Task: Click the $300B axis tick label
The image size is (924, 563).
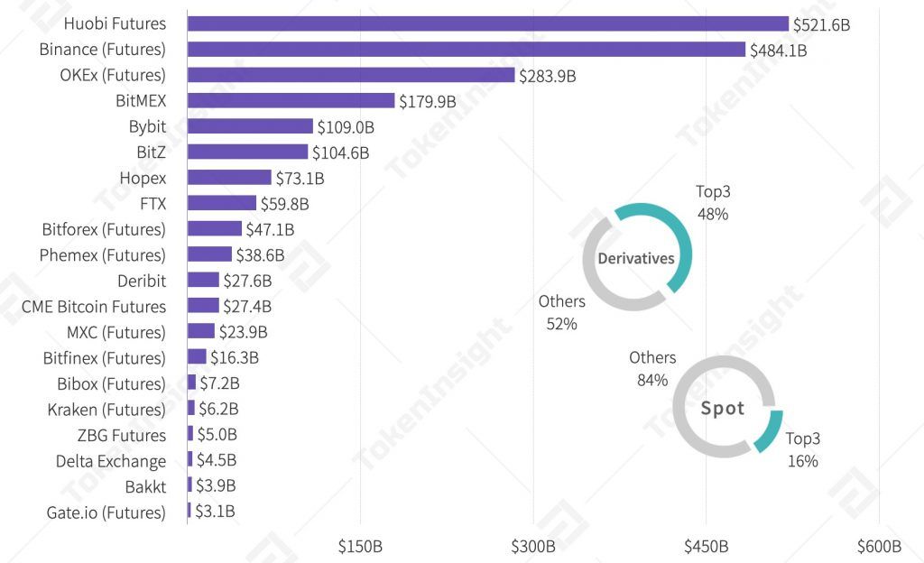Action: click(x=533, y=546)
